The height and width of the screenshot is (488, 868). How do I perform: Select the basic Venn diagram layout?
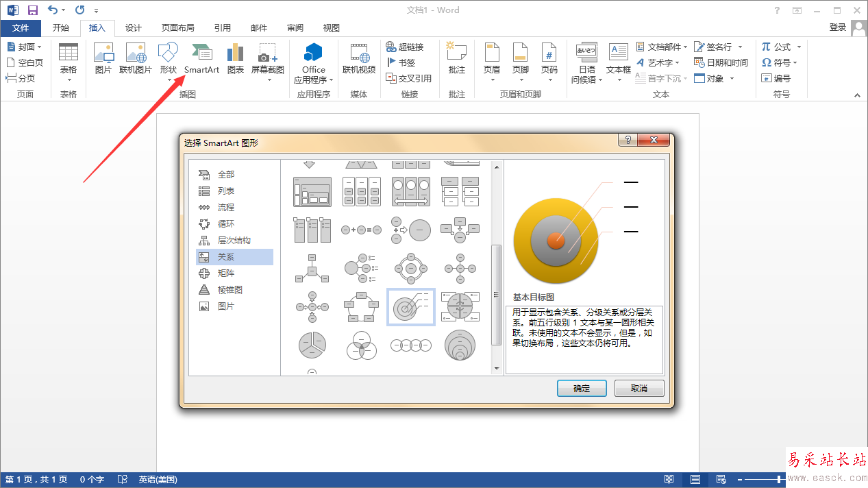[x=362, y=346]
